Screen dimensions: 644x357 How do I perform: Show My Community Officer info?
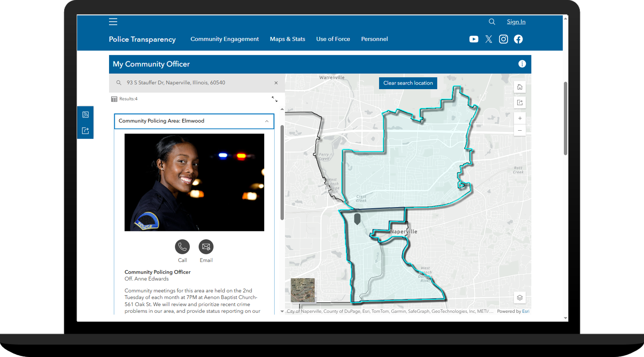[522, 64]
